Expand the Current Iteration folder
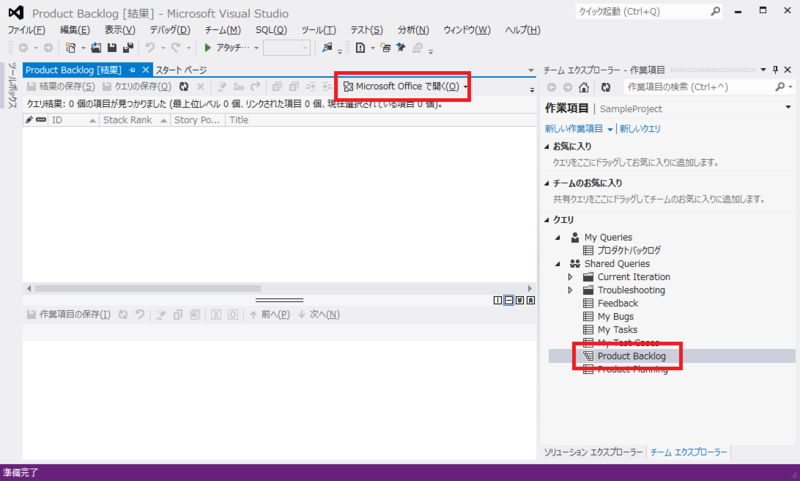 [570, 277]
